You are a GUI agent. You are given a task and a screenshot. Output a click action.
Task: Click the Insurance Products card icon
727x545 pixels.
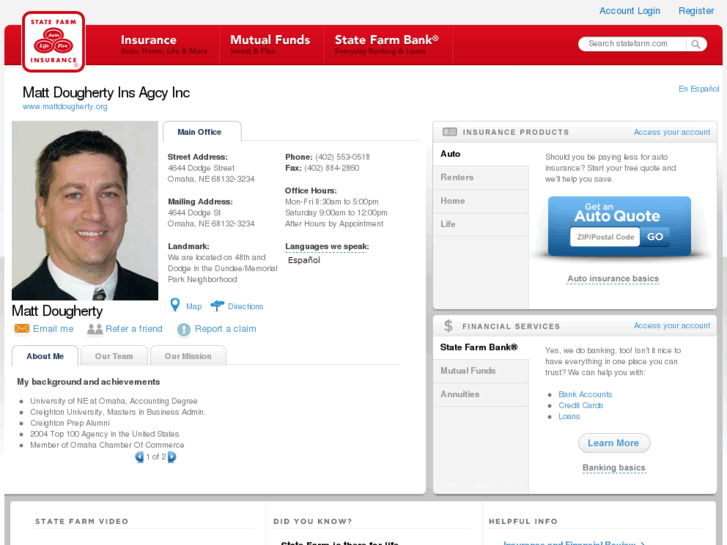(450, 132)
